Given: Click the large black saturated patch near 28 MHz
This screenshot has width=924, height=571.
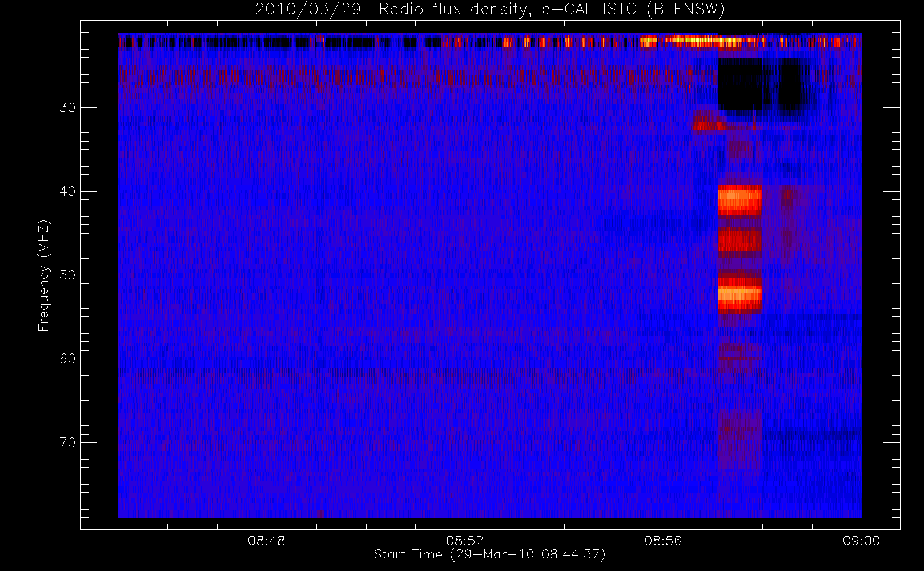Looking at the screenshot, I should point(740,84).
